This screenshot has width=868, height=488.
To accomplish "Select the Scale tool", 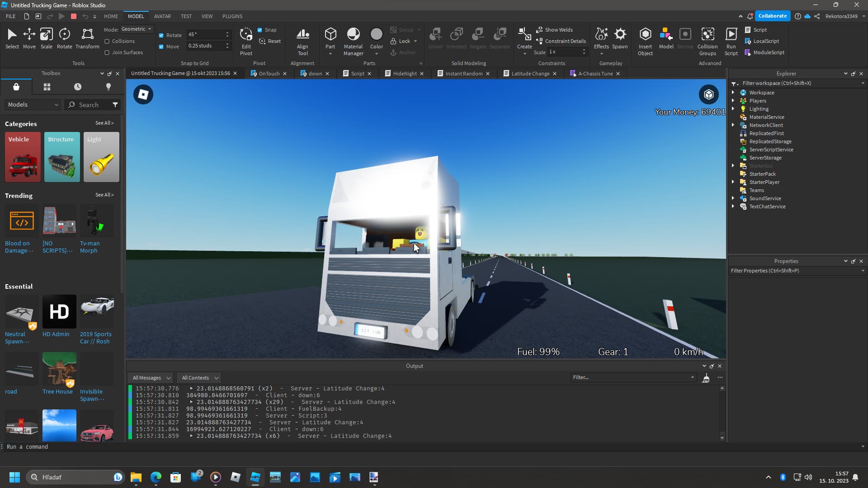I will tap(46, 38).
